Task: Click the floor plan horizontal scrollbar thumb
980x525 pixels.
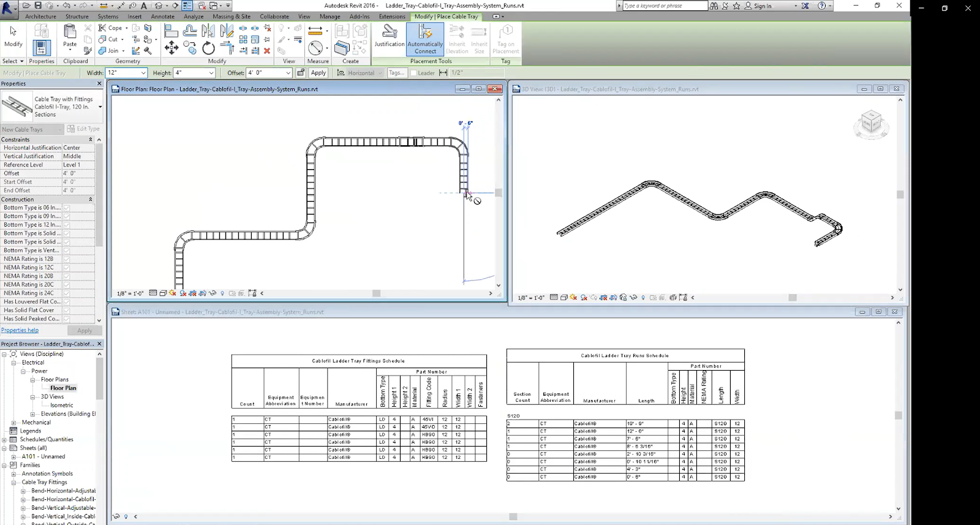Action: coord(376,293)
